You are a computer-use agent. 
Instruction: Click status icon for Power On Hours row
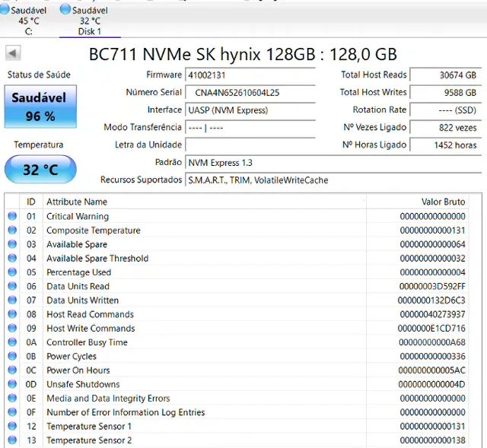click(x=12, y=370)
